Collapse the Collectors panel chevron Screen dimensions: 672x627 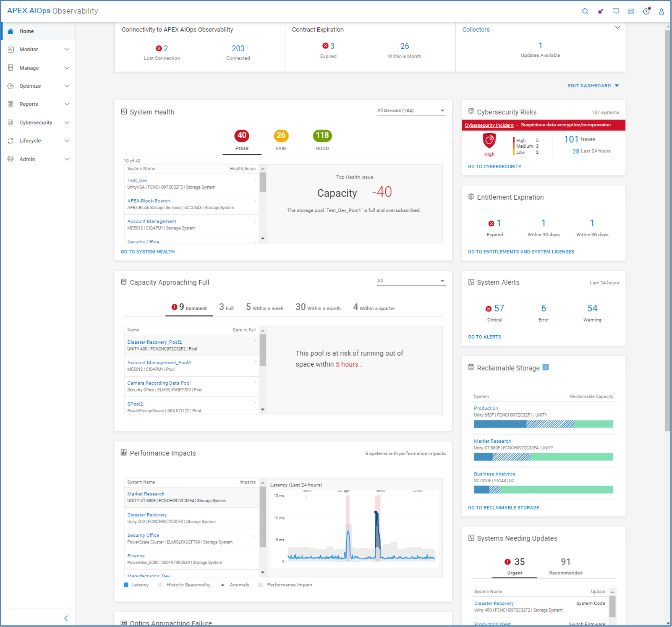point(618,28)
